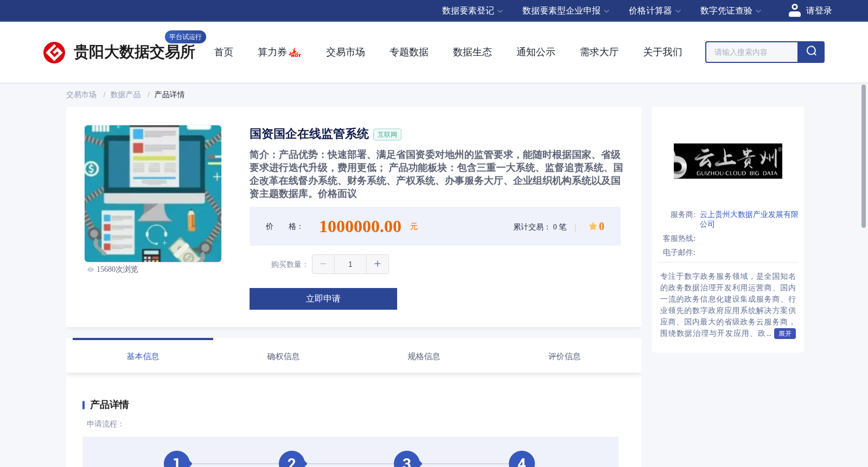The image size is (868, 467).
Task: Open 交易市场 in the main navigation
Action: [x=346, y=52]
